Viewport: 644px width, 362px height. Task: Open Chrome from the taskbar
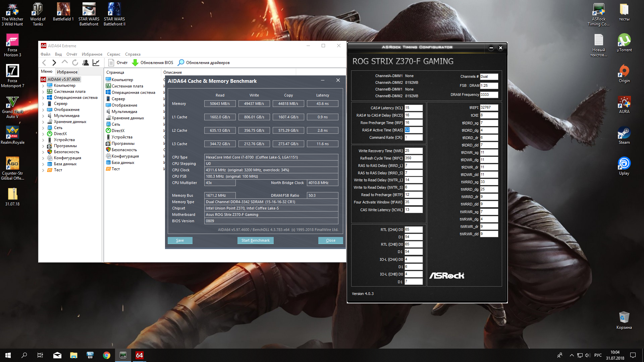[107, 355]
